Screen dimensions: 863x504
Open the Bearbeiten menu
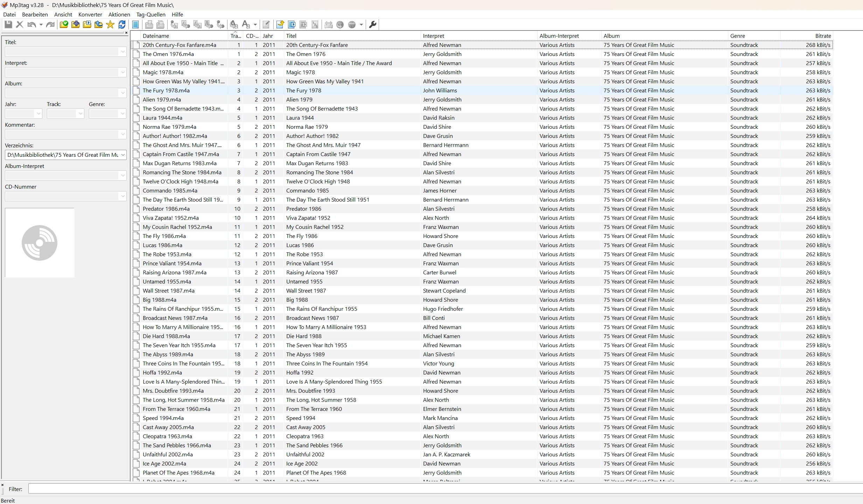click(x=35, y=14)
